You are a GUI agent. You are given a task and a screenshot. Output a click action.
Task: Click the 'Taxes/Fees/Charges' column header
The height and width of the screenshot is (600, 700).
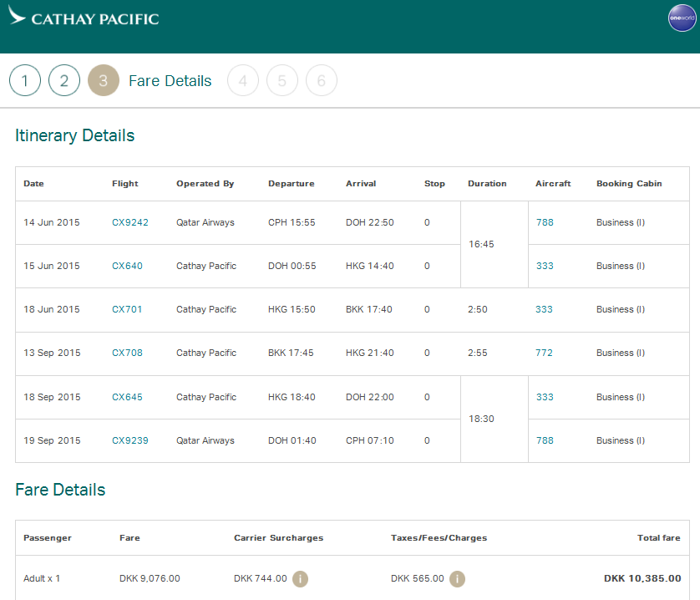[x=439, y=538]
